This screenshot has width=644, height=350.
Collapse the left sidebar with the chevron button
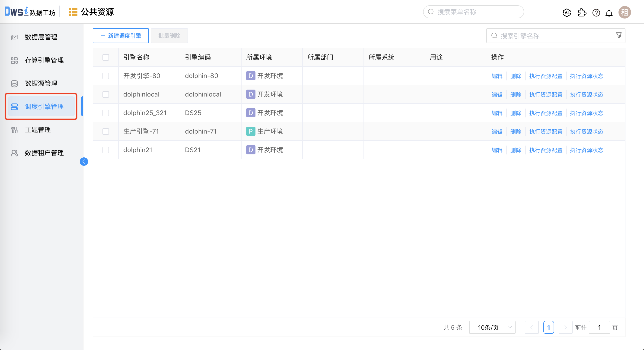[84, 162]
